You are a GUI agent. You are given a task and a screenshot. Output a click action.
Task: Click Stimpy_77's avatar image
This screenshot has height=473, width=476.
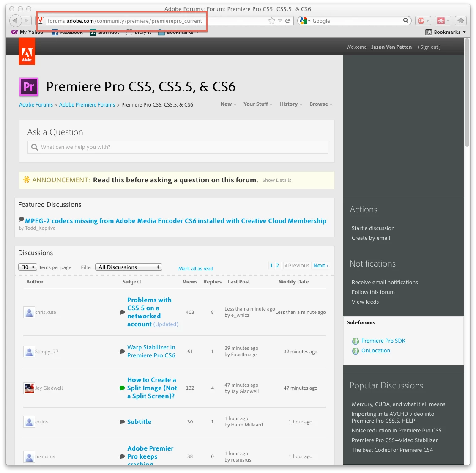29,352
